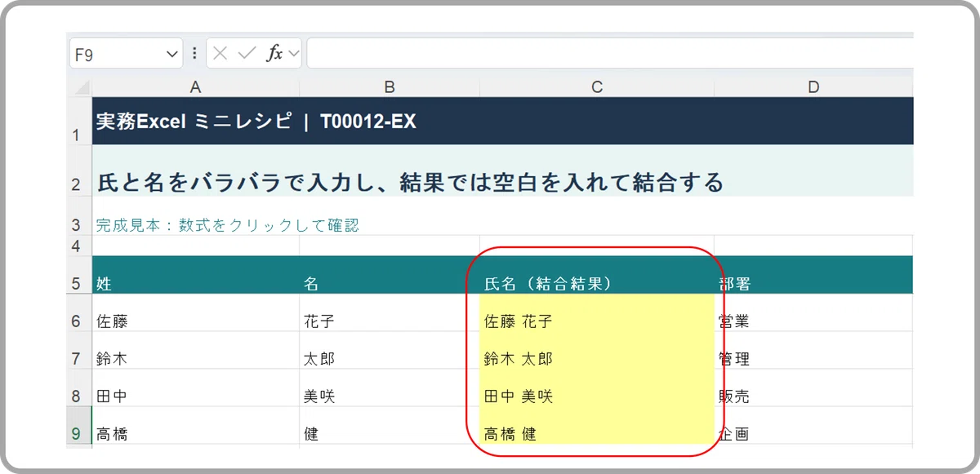Click cell '高橋' in column A

[x=195, y=426]
